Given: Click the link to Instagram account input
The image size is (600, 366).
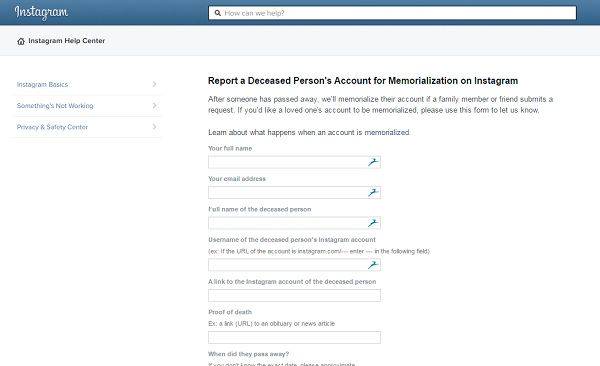Looking at the screenshot, I should click(x=294, y=295).
